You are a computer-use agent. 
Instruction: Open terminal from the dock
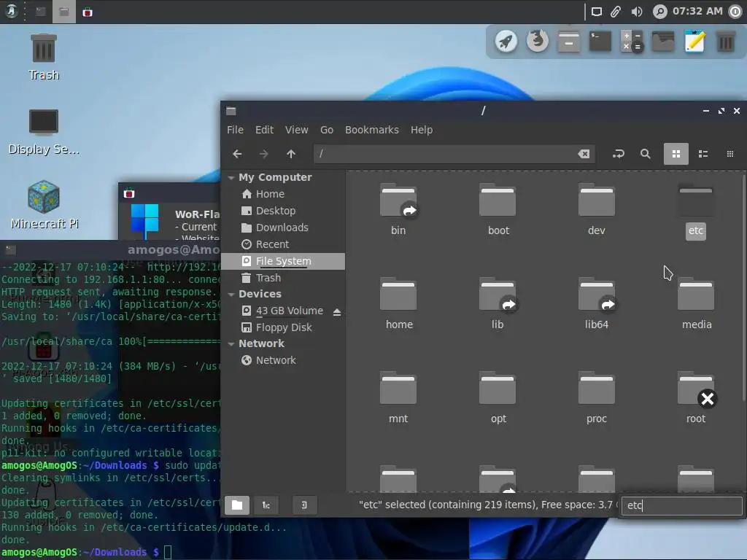point(600,41)
